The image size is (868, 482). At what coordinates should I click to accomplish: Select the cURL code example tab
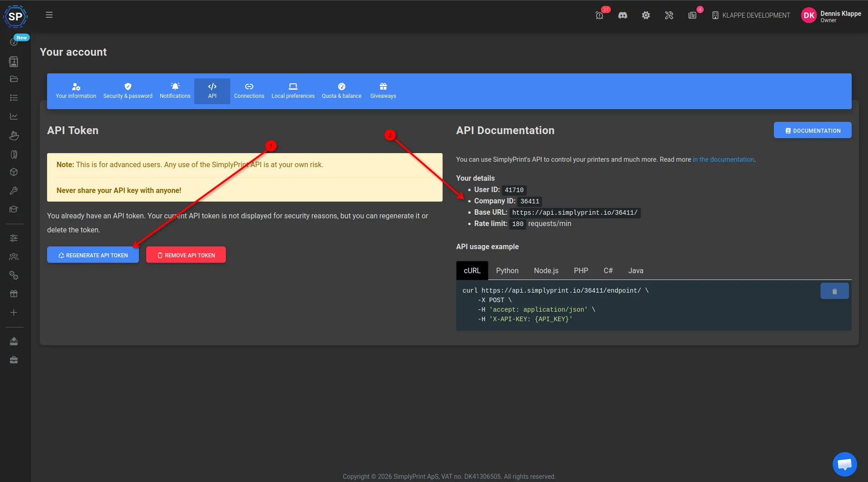(472, 270)
